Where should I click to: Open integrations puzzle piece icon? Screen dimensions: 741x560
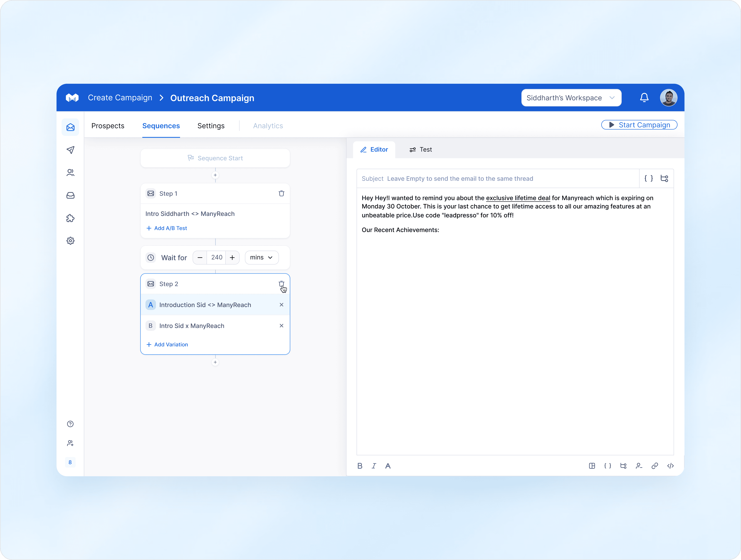[x=70, y=218]
